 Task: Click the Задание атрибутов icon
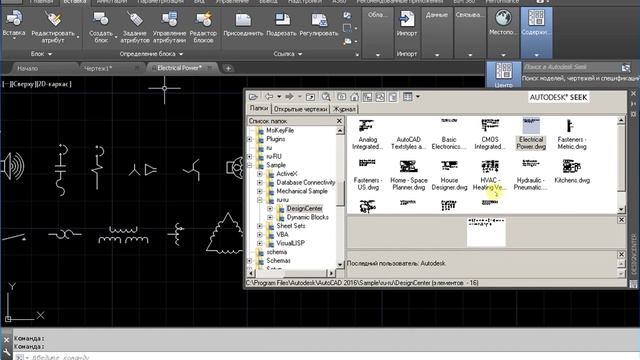pos(135,20)
